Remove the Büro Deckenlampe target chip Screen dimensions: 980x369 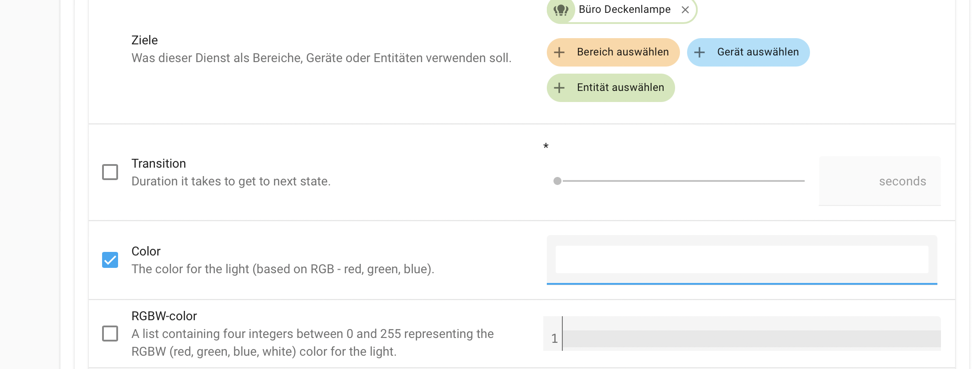coord(685,10)
